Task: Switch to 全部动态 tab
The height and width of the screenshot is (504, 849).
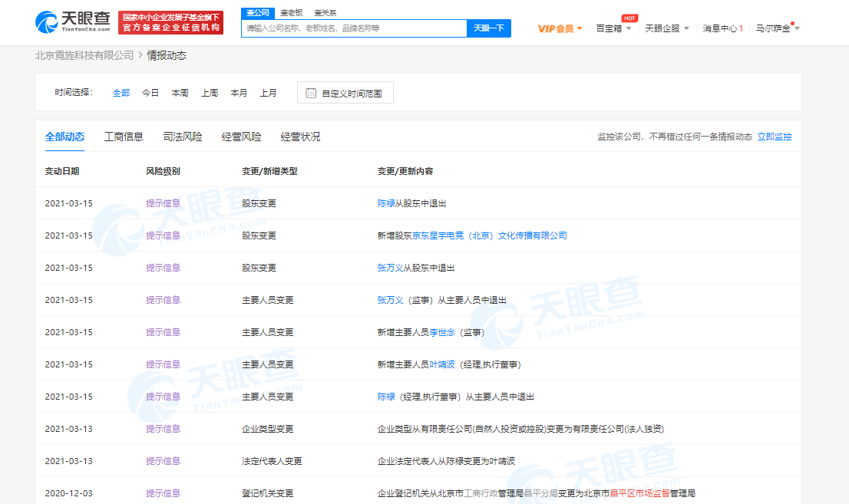Action: click(x=64, y=137)
